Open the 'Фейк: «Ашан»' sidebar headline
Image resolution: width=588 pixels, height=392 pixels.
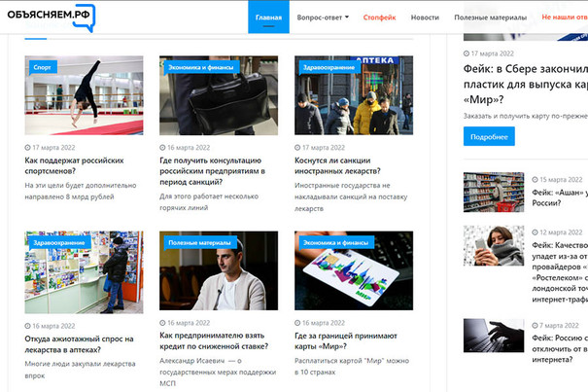(560, 197)
